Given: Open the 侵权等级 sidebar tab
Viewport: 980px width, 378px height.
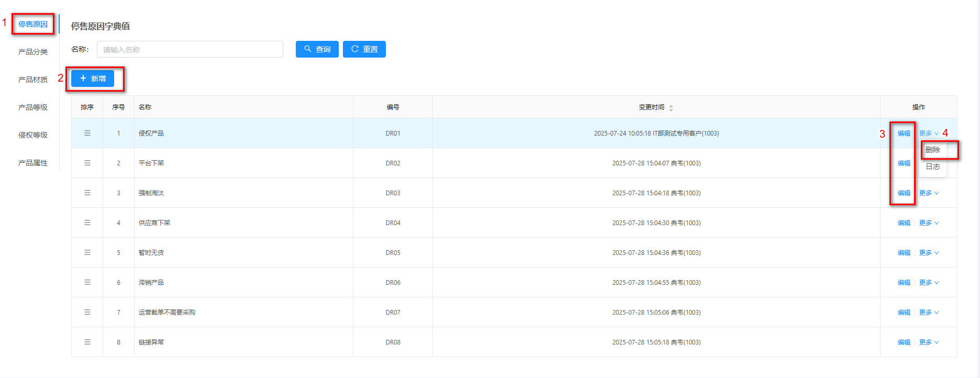Looking at the screenshot, I should (33, 135).
